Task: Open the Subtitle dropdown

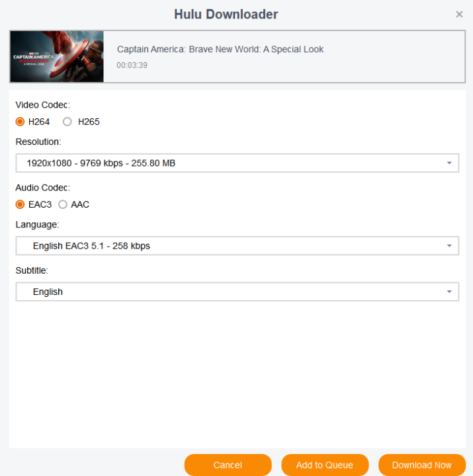Action: click(x=237, y=292)
